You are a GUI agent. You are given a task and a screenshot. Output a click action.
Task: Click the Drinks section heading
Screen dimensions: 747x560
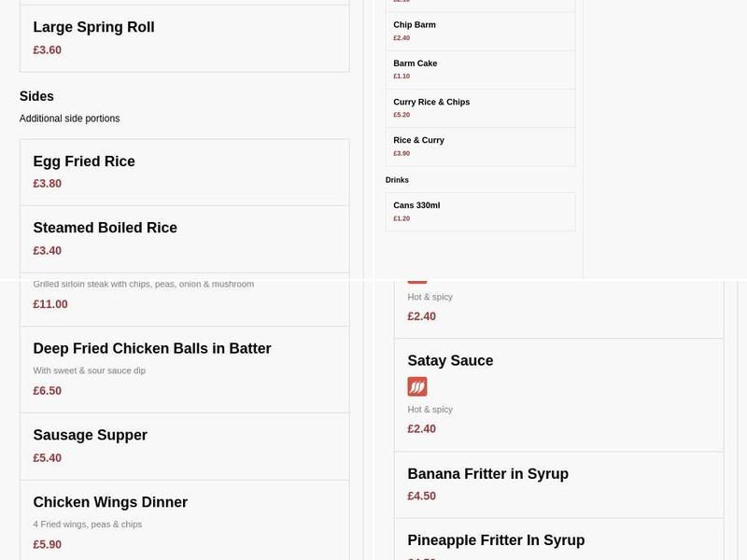[399, 179]
